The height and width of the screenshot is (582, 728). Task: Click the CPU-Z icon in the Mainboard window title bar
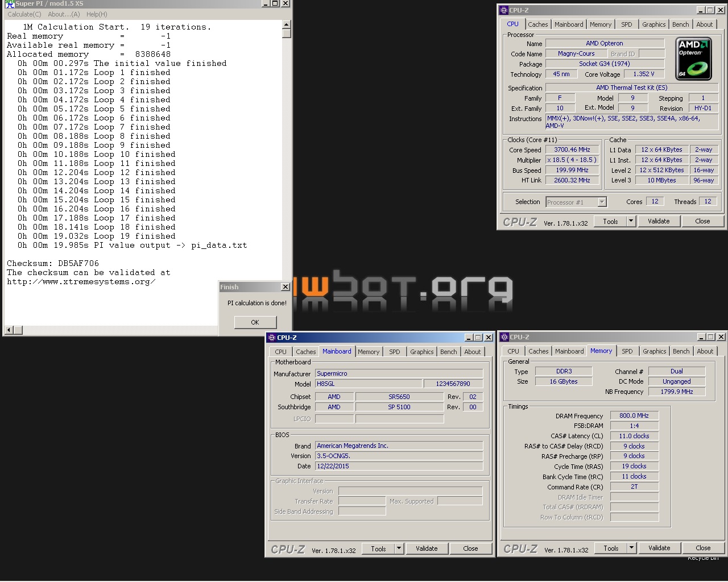pos(271,338)
